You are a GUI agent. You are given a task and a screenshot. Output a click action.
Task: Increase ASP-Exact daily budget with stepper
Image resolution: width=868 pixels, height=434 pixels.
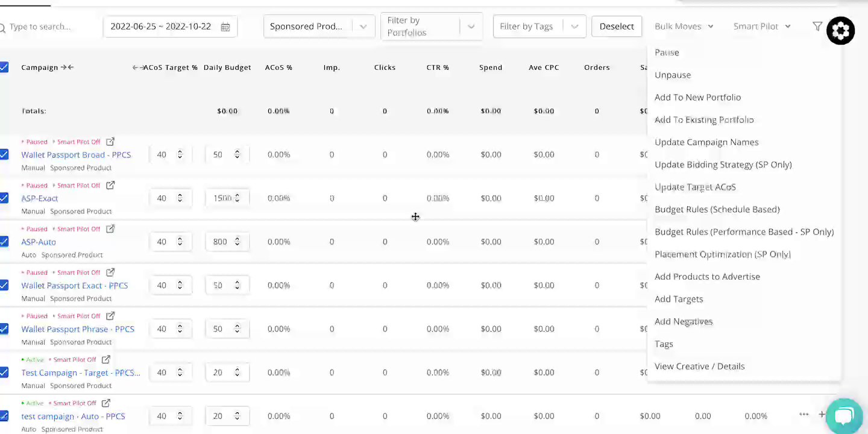237,195
